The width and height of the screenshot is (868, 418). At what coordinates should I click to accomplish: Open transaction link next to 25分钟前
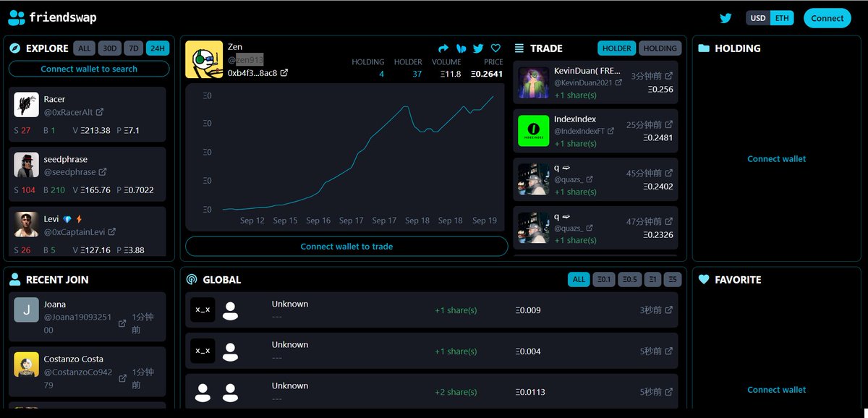(x=669, y=124)
